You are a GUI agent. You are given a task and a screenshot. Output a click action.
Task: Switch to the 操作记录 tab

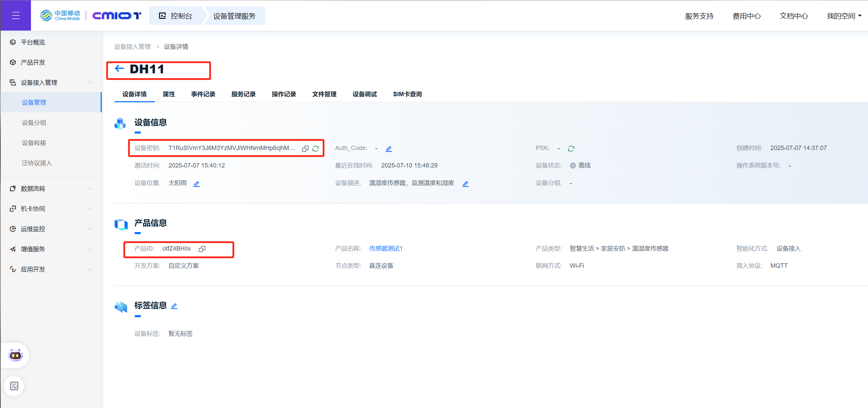[x=284, y=94]
